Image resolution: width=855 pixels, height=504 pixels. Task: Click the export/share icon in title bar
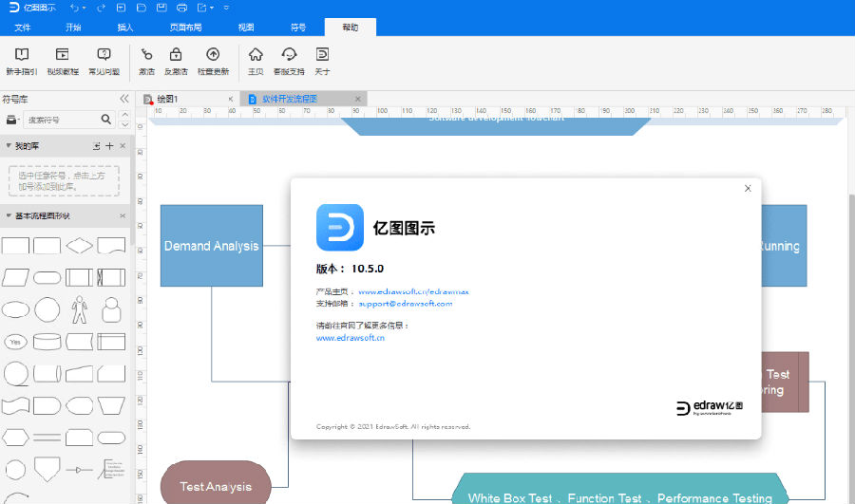tap(202, 8)
